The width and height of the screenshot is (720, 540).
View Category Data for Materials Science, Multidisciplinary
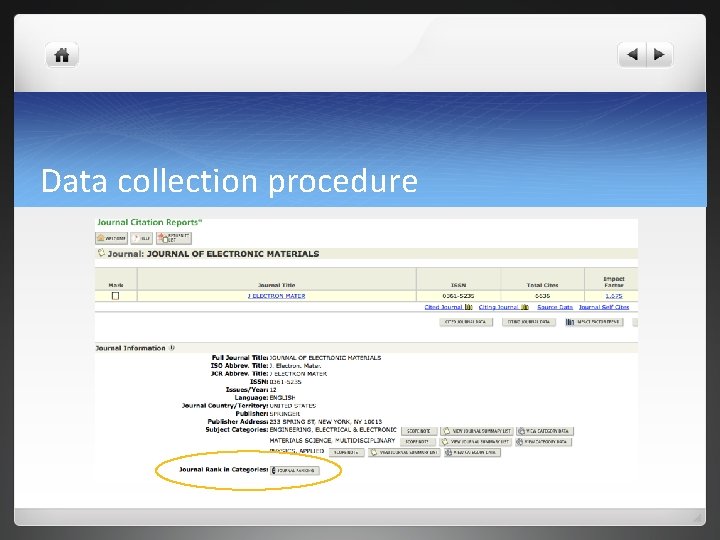[x=543, y=442]
